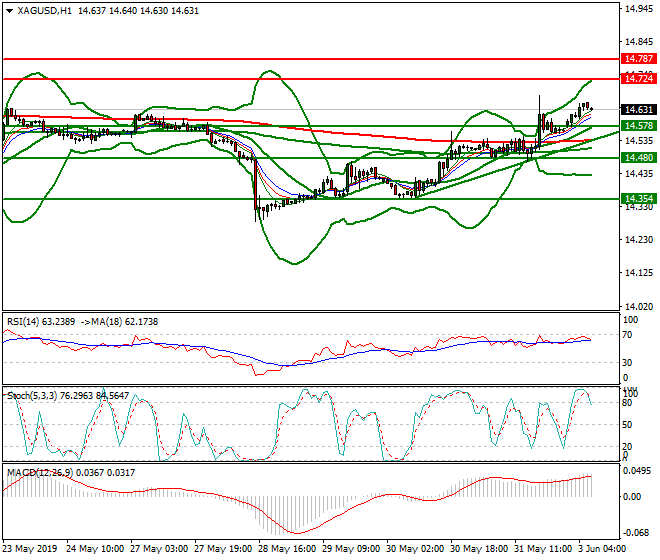
Task: Select the 14.230 price scale value
Action: point(639,240)
